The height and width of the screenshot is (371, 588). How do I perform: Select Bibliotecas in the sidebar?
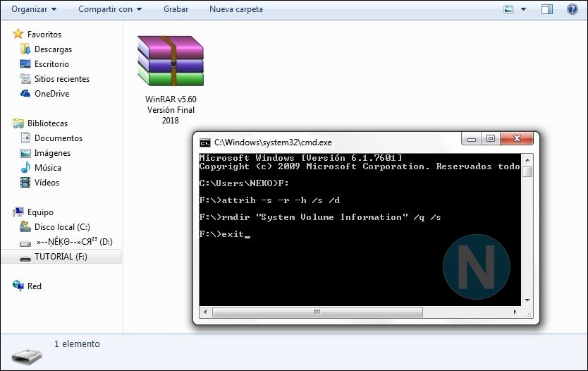[x=47, y=123]
